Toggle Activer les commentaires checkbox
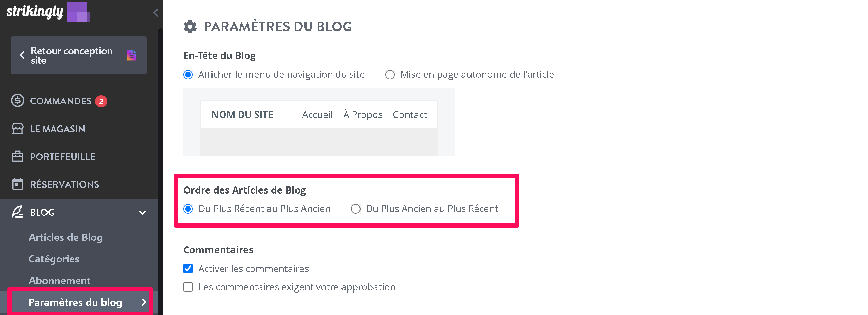The image size is (868, 315). coord(188,269)
